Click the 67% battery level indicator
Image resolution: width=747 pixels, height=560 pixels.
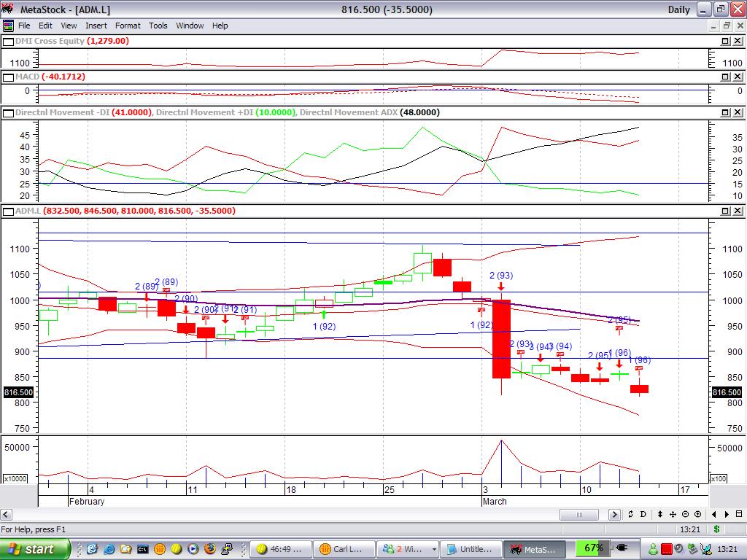(594, 548)
